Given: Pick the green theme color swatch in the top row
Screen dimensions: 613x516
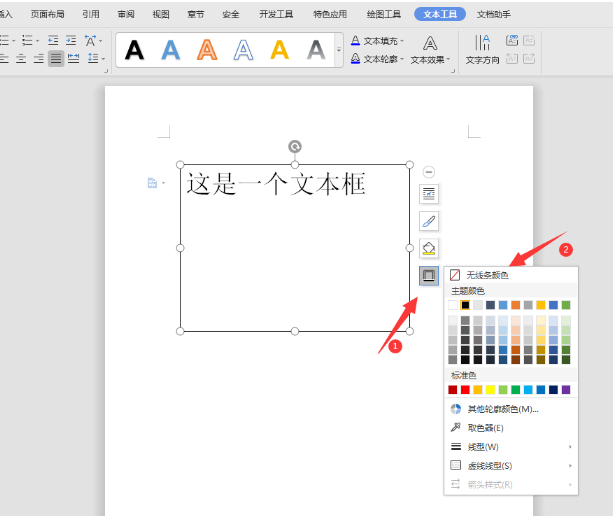Looking at the screenshot, I should [566, 305].
